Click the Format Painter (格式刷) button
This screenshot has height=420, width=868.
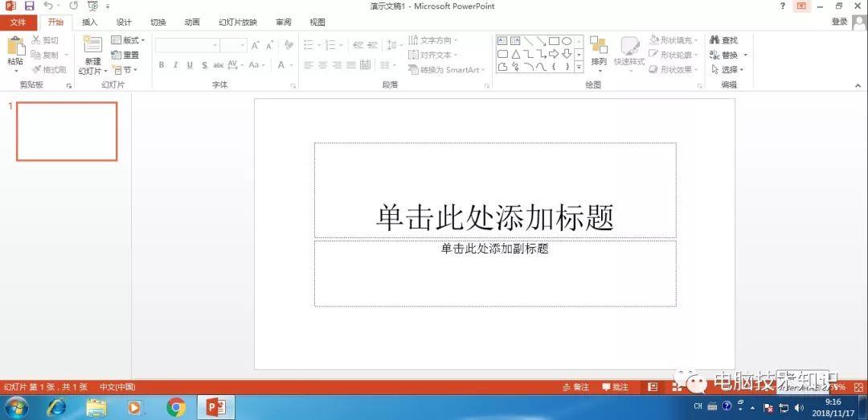pos(49,70)
